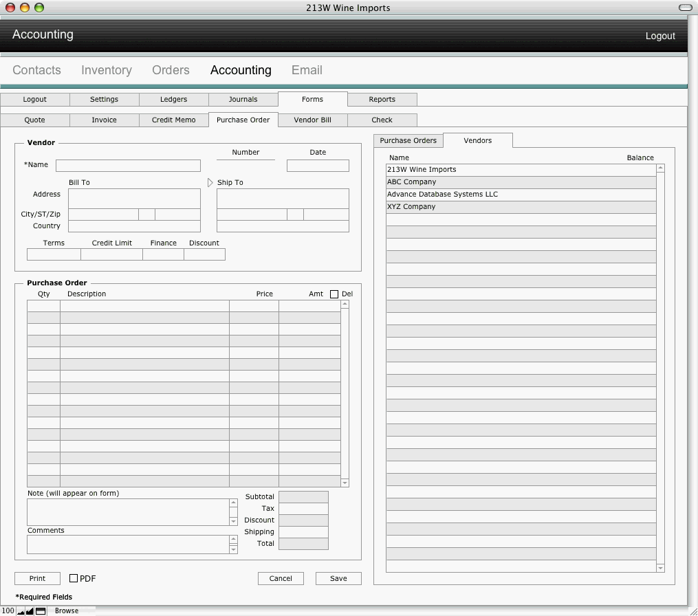Click the Credit Limit field
This screenshot has height=616, width=698.
pos(111,254)
